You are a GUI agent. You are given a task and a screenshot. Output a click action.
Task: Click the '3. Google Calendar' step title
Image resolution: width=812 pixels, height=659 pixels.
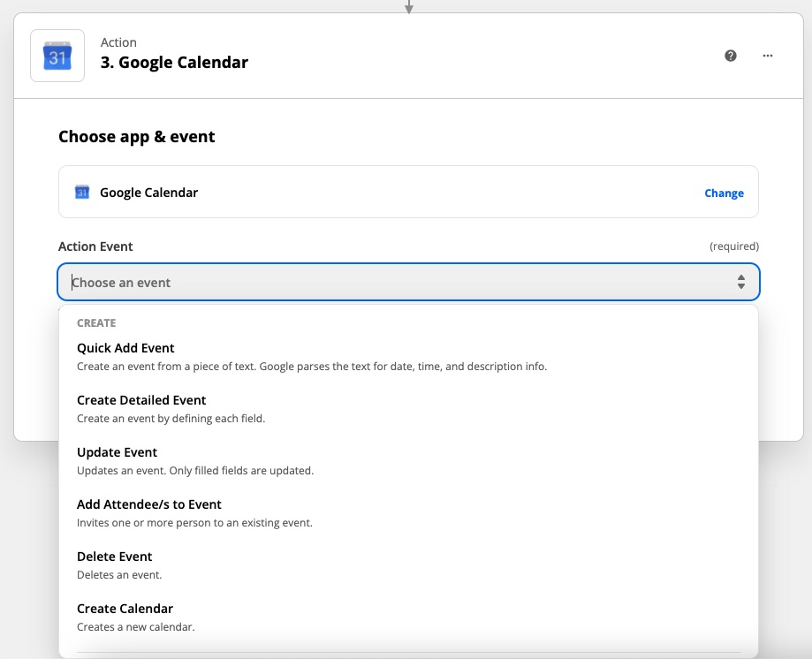tap(174, 63)
